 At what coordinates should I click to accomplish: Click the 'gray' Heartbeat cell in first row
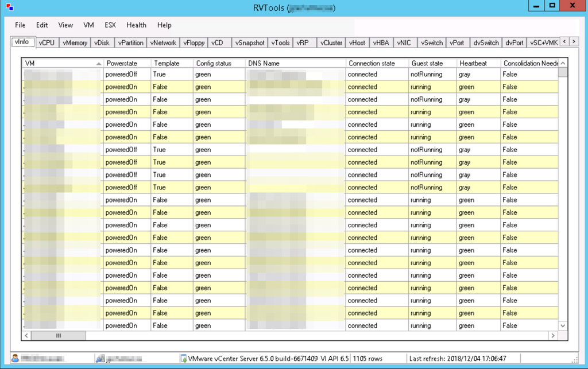coord(478,74)
